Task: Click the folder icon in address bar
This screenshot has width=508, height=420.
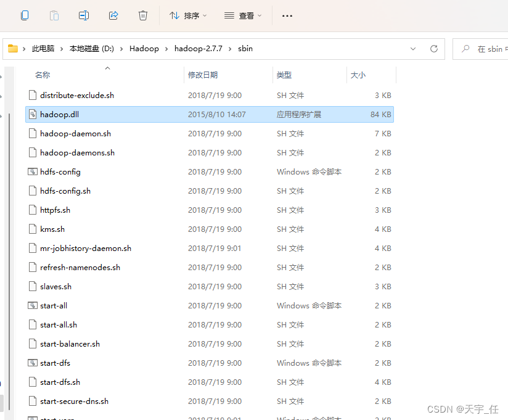Action: (13, 49)
